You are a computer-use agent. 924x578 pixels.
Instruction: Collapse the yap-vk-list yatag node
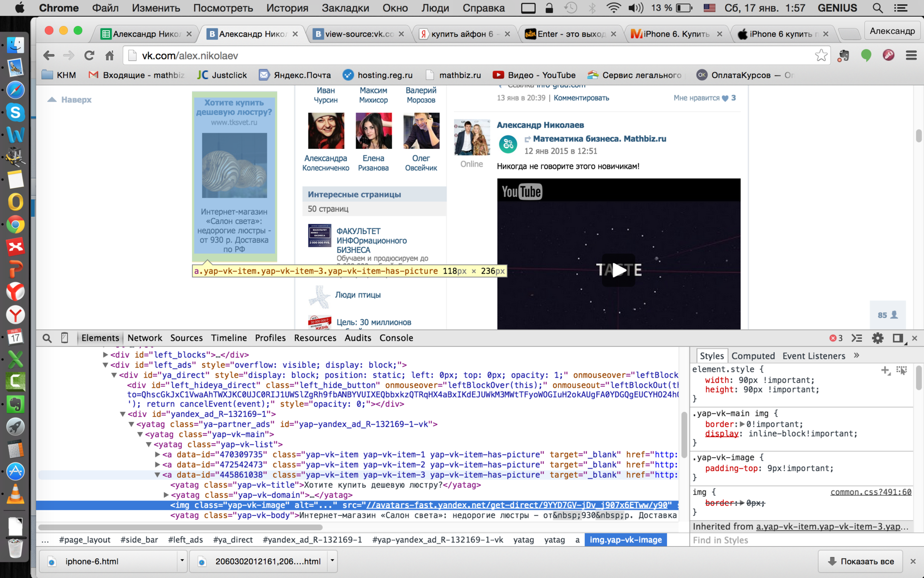pos(149,445)
